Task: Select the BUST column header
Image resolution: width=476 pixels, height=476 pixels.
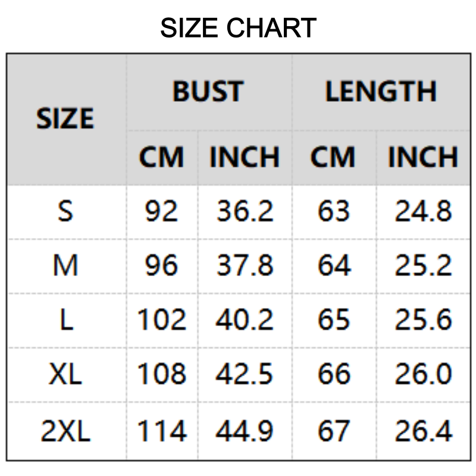Action: [208, 92]
